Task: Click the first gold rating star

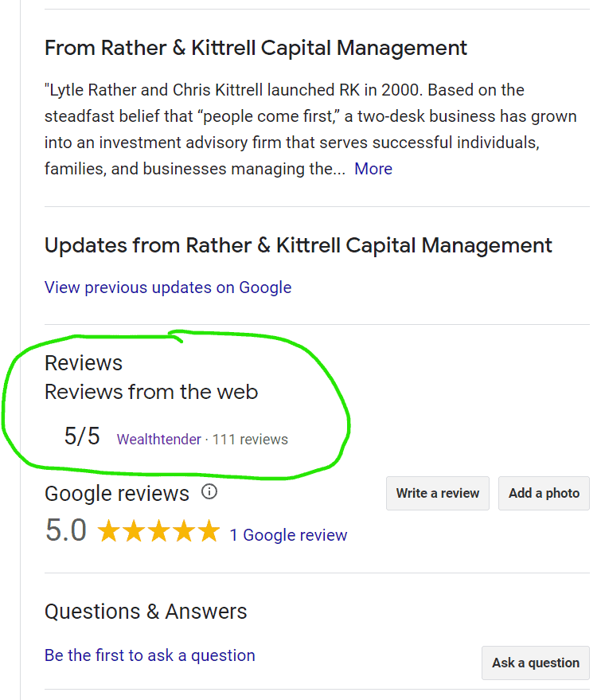Action: [109, 532]
